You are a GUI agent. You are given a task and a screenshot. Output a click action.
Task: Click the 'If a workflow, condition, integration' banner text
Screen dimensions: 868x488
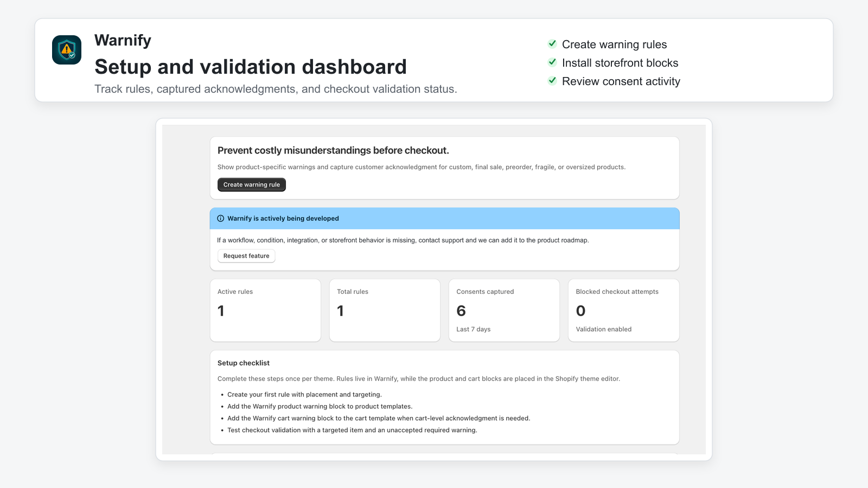click(403, 240)
